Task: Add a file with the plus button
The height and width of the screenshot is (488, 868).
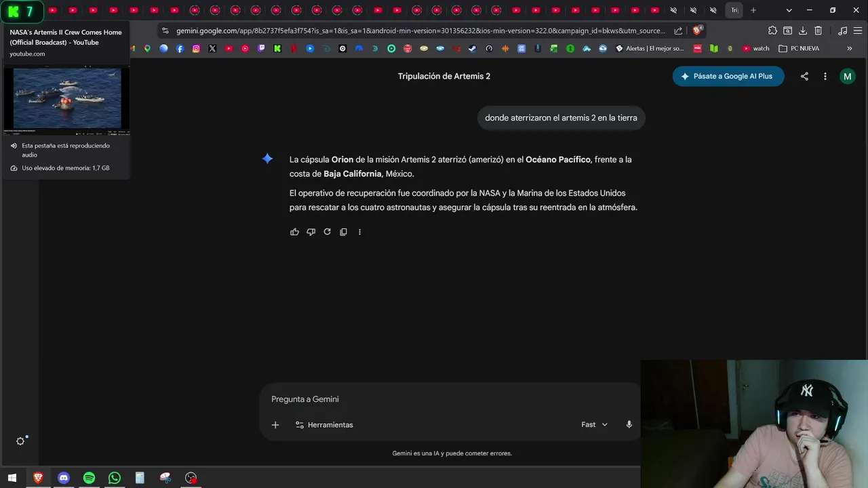Action: coord(275,425)
